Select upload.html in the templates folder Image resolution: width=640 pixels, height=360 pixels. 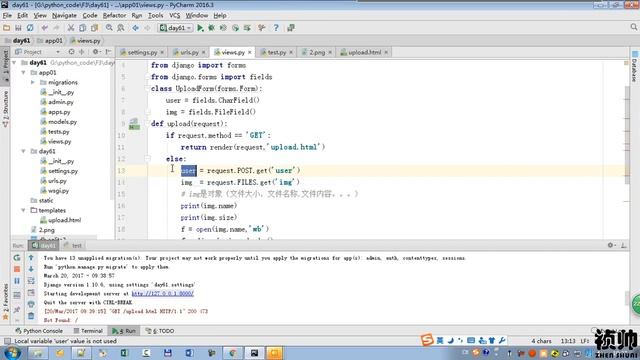click(61, 220)
